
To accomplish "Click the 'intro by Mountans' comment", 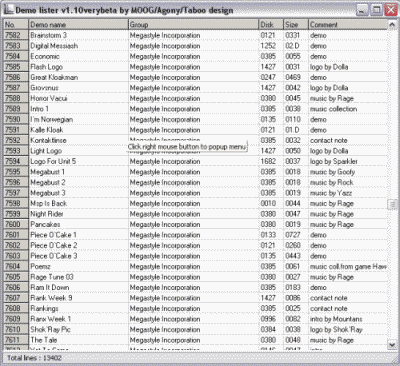I will (x=336, y=319).
